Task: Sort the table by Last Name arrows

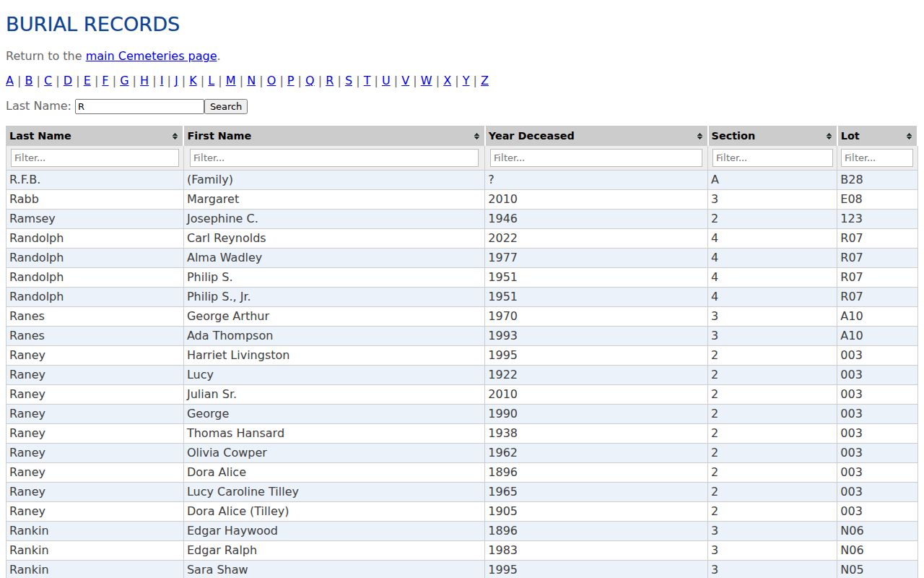Action: (x=175, y=136)
